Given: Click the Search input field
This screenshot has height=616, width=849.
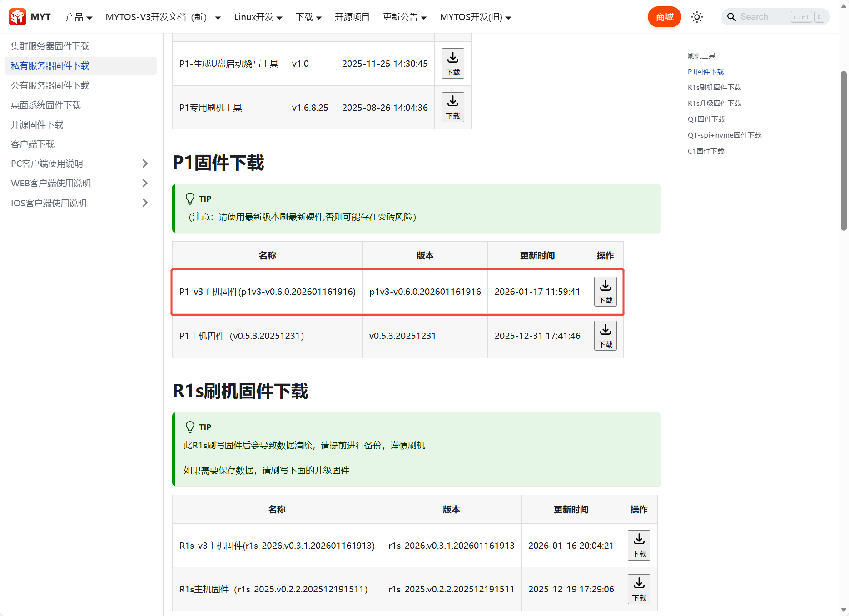Looking at the screenshot, I should [764, 17].
